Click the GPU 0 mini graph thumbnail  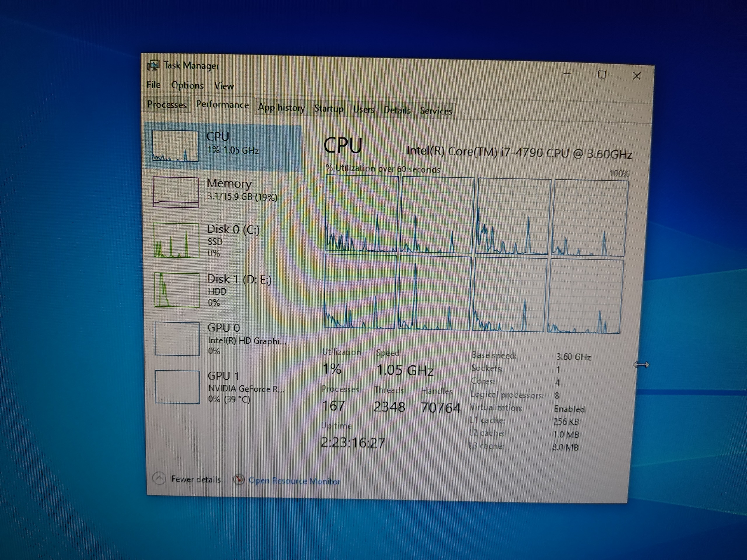coord(177,339)
